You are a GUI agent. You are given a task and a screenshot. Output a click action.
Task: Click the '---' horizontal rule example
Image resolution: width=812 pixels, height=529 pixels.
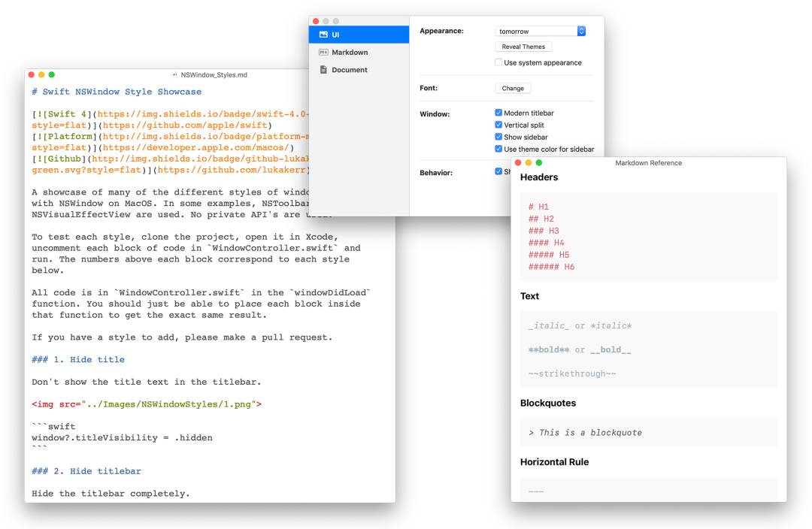(x=536, y=491)
